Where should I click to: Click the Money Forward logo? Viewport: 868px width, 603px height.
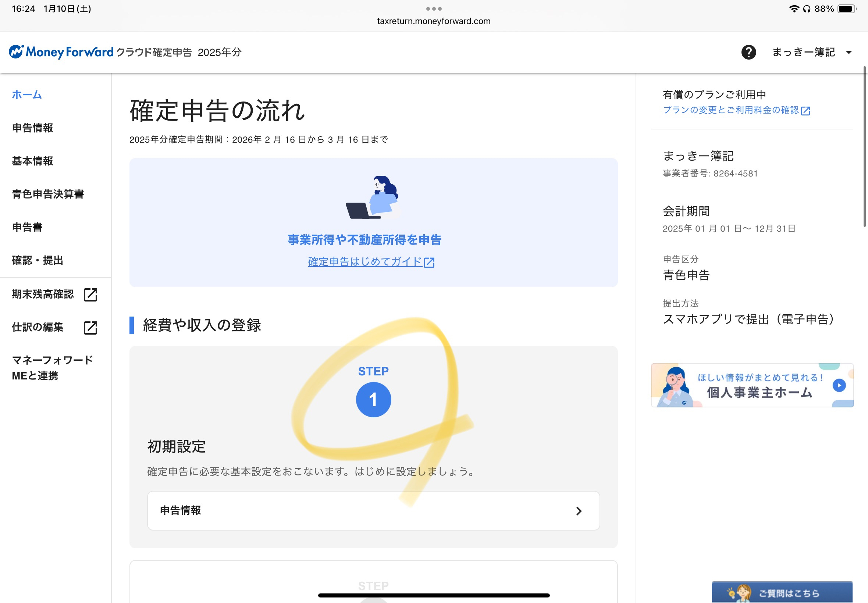click(x=61, y=52)
